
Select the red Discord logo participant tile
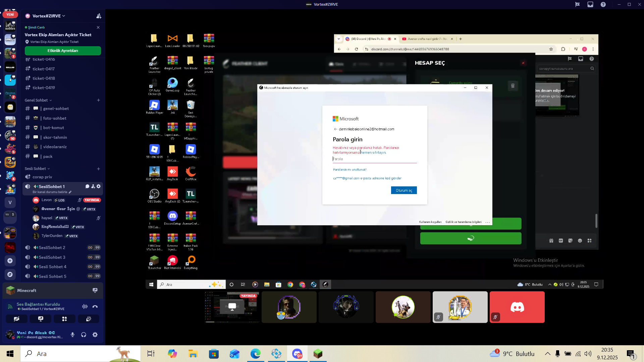tap(517, 307)
